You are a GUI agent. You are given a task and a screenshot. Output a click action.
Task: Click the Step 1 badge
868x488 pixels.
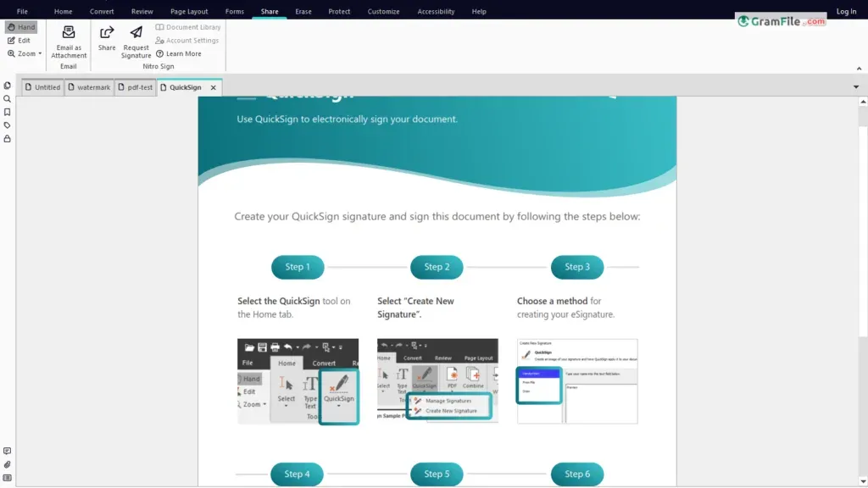[x=298, y=267]
